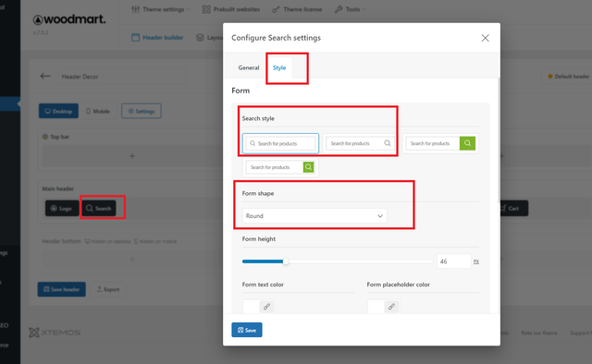
Task: Open Prebuilt websites page
Action: pos(231,9)
